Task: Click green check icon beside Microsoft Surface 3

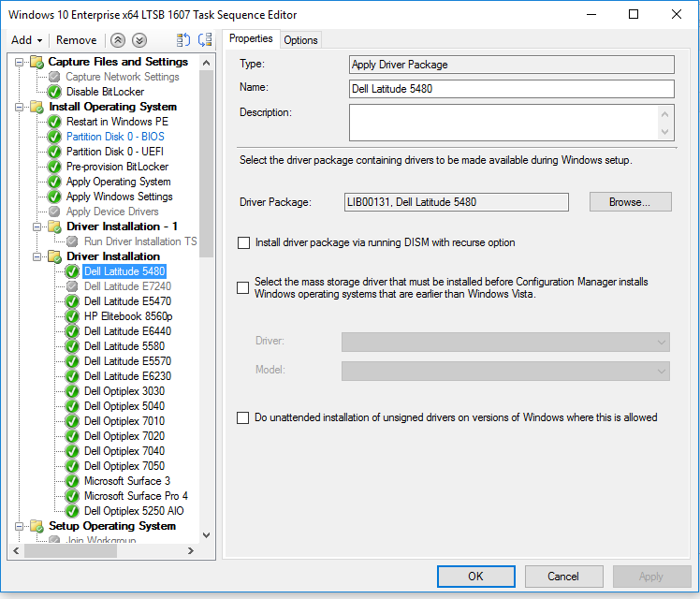Action: tap(72, 481)
